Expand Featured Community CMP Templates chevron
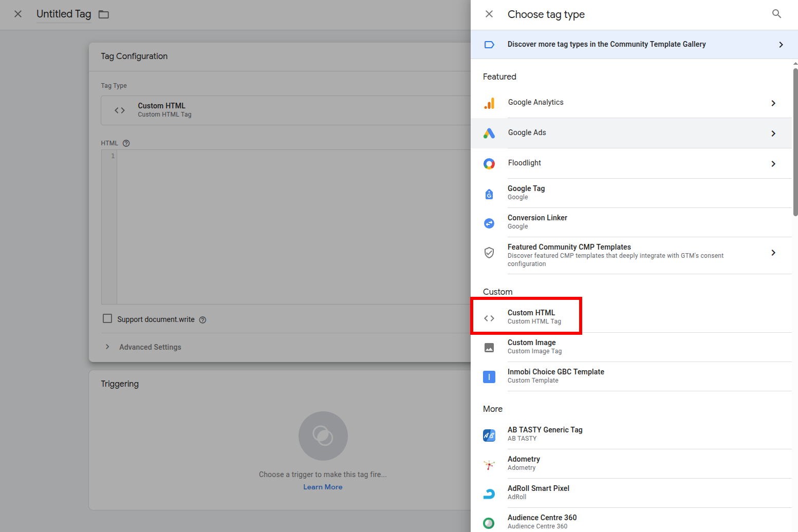This screenshot has height=532, width=798. [773, 253]
